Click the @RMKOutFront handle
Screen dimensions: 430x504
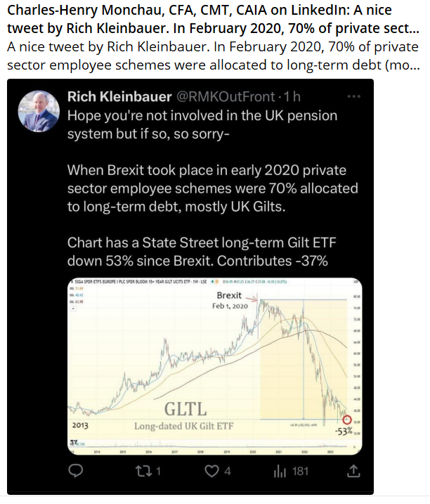click(212, 97)
